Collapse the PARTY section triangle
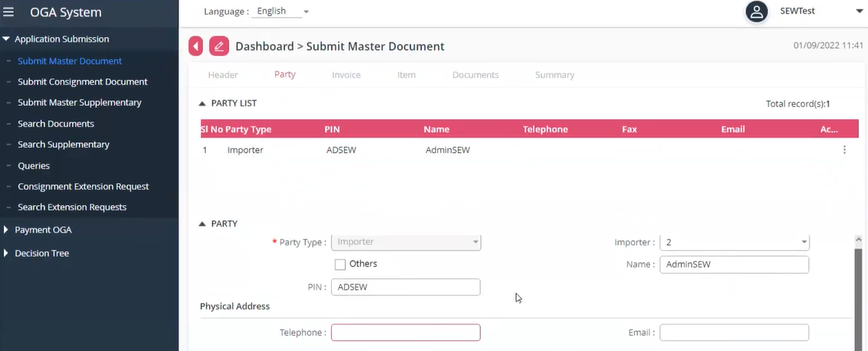Viewport: 868px width, 351px height. (202, 224)
